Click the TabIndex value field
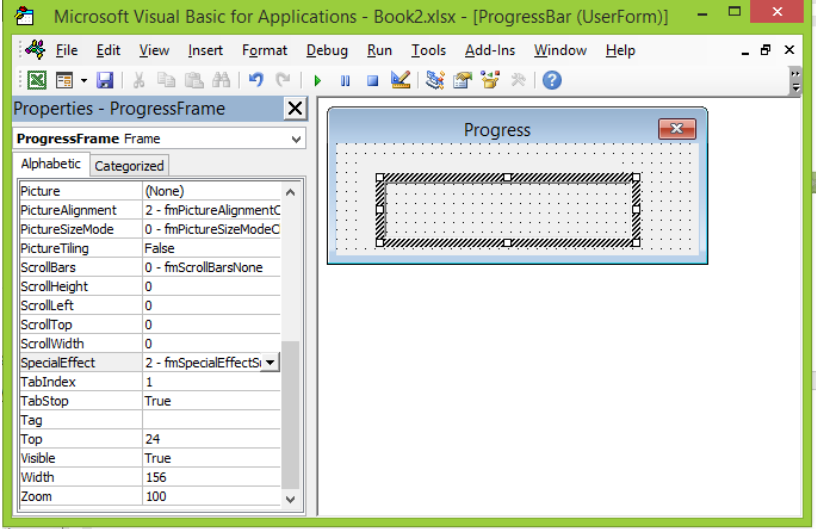 coord(212,382)
